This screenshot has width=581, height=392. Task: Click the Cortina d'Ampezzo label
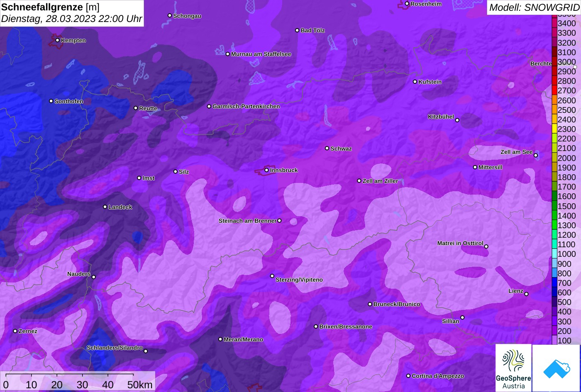[438, 376]
